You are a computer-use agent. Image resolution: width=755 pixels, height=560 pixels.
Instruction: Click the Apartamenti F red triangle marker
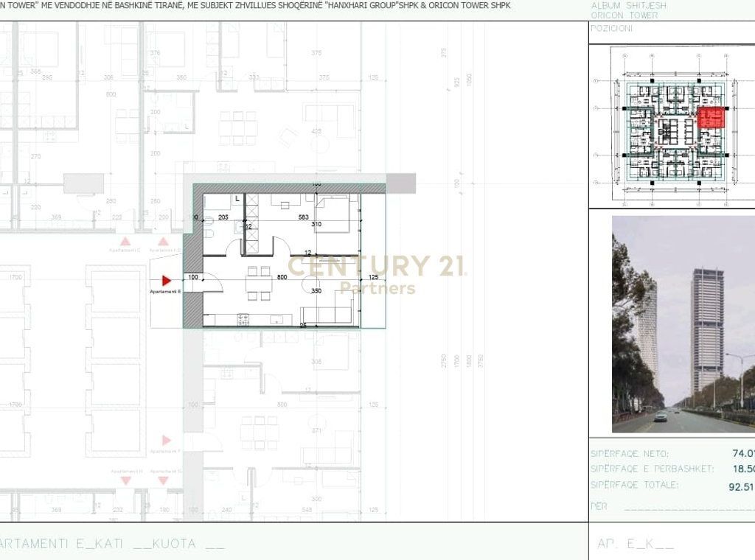tap(166, 440)
